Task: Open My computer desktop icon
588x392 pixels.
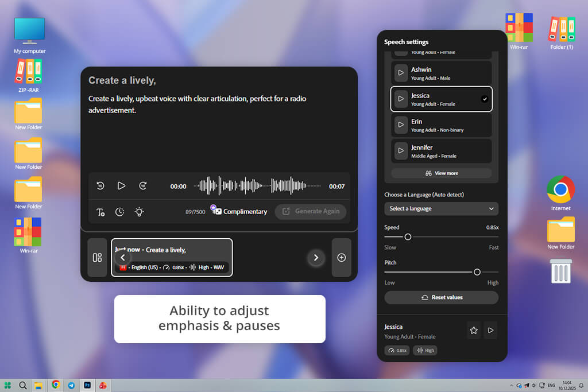Action: pos(30,36)
